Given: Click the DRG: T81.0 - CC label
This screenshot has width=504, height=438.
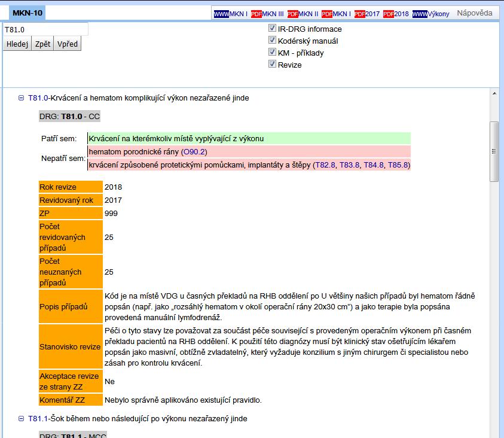Looking at the screenshot, I should (x=69, y=117).
